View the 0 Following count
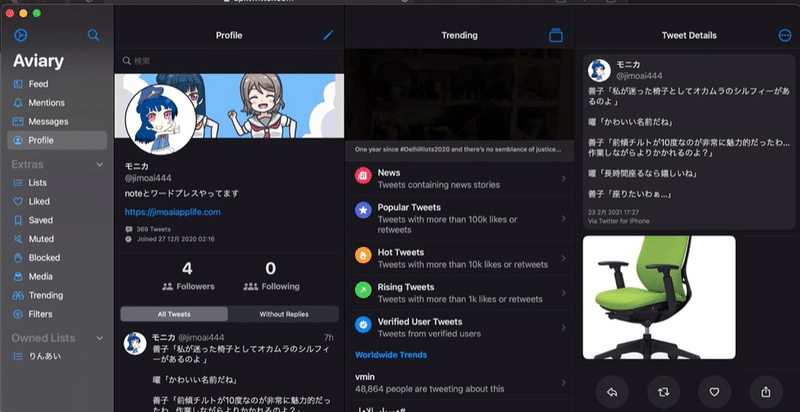 point(271,277)
